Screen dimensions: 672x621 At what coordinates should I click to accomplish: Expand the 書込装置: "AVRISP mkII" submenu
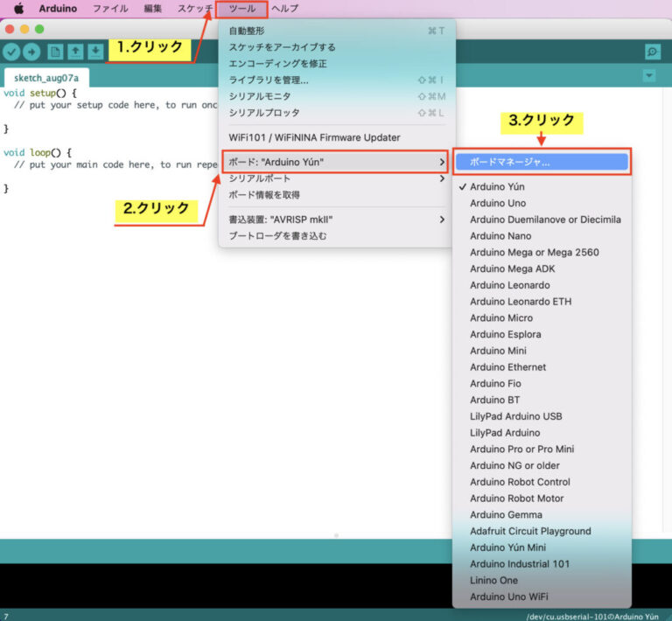332,220
